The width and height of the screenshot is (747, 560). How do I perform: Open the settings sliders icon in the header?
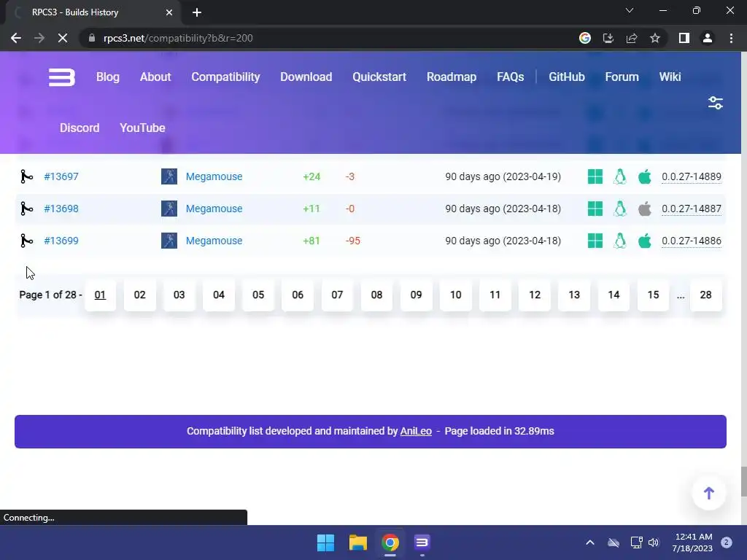click(715, 103)
